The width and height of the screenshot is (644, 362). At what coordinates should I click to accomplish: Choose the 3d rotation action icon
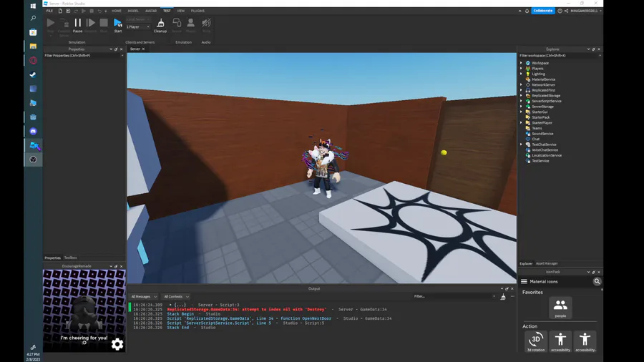coord(535,341)
